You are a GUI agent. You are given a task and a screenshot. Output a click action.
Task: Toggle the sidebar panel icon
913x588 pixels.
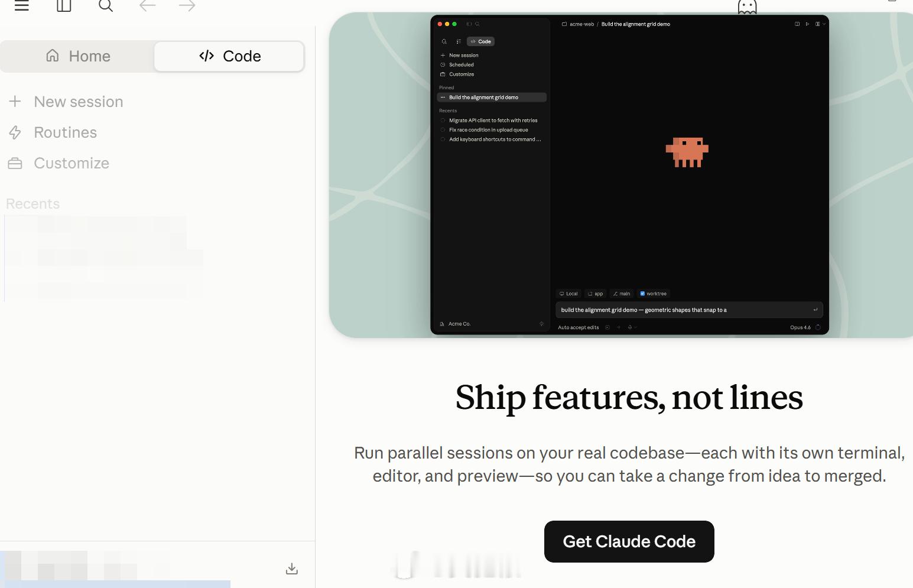point(64,6)
